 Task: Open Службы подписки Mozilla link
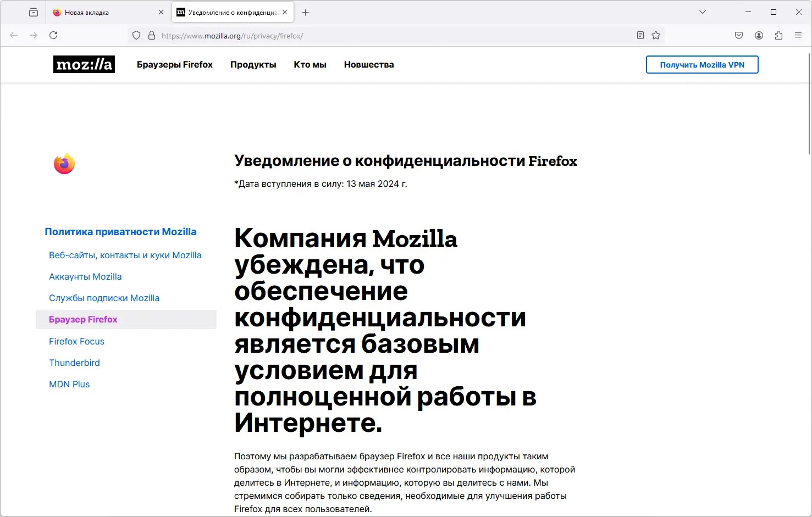(104, 298)
